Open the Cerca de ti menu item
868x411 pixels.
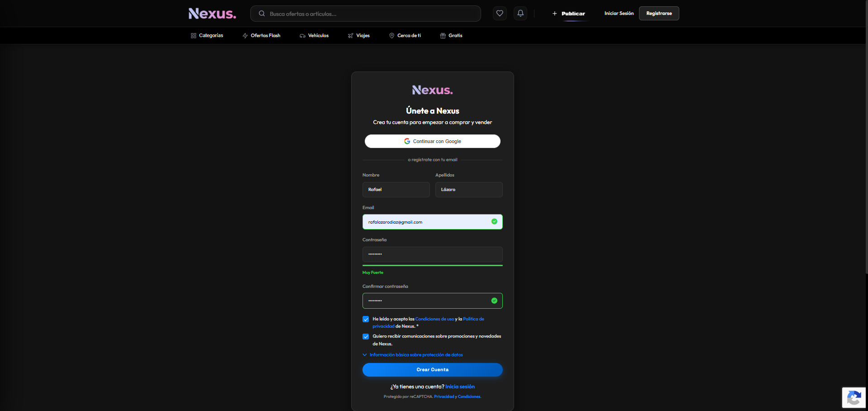[x=405, y=35]
